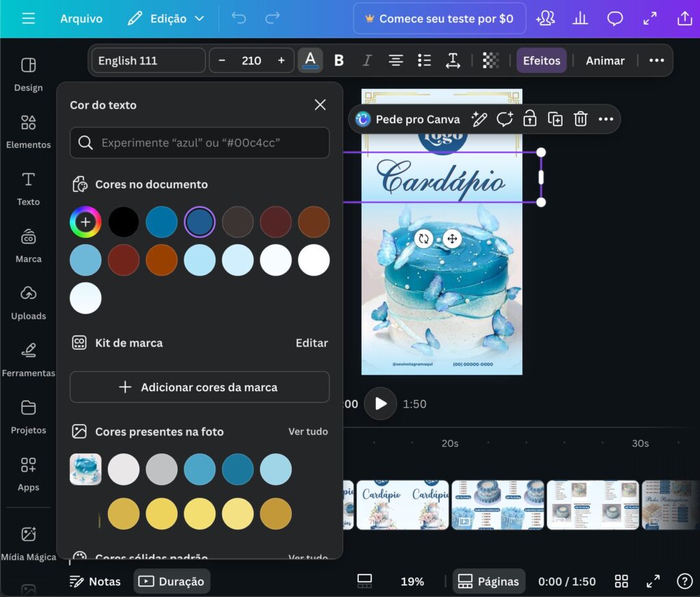The image size is (700, 597).
Task: Open the Arquivo menu
Action: (81, 18)
